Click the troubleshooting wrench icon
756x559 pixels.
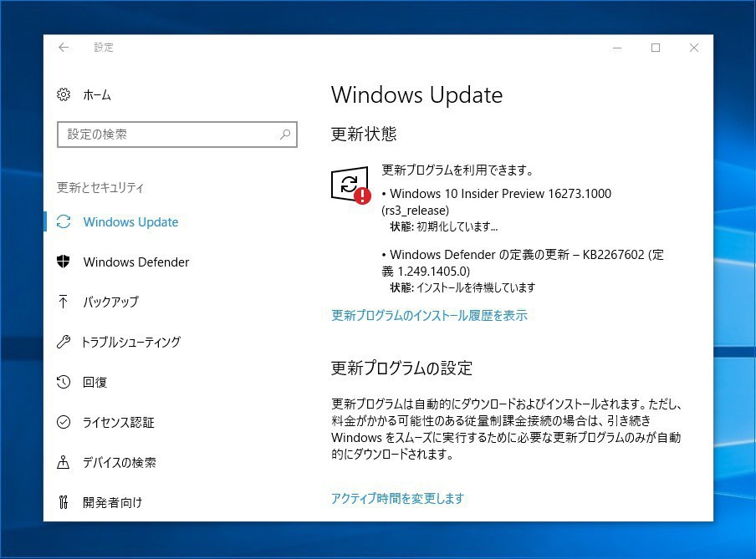64,342
